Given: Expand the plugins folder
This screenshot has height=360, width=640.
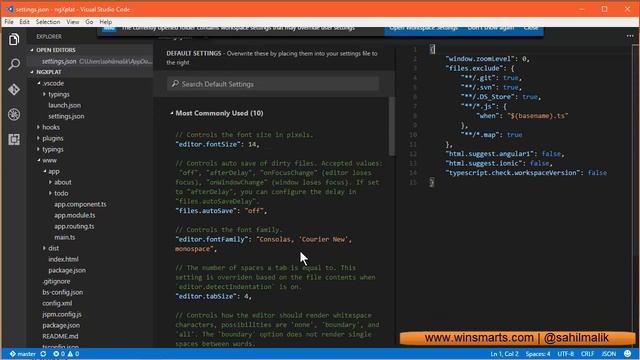Looking at the screenshot, I should point(38,138).
